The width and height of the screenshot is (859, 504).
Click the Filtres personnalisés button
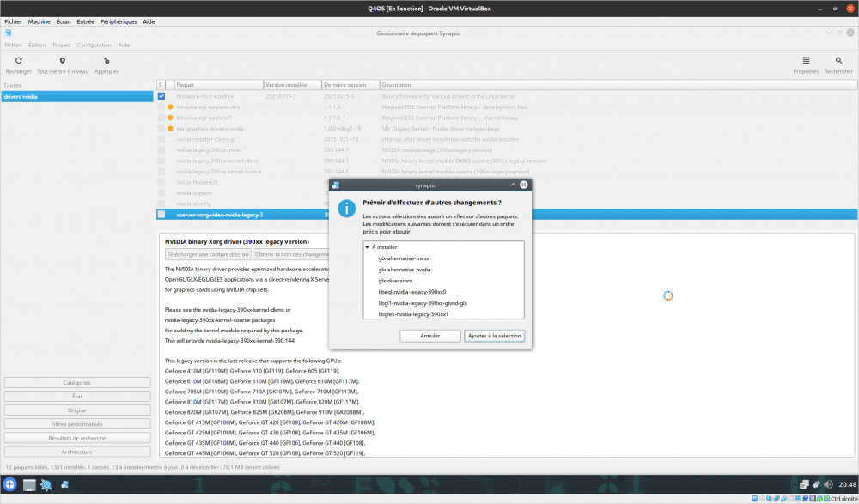[76, 424]
